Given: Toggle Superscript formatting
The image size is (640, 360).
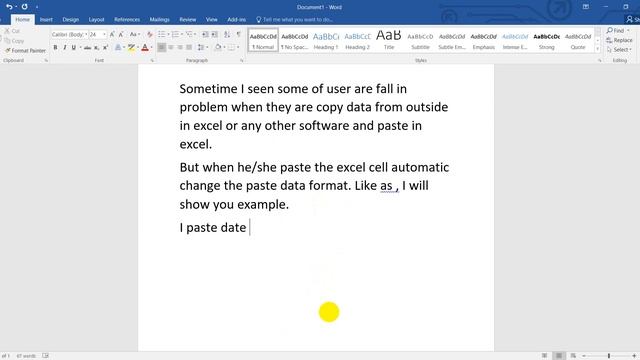Looking at the screenshot, I should point(105,48).
